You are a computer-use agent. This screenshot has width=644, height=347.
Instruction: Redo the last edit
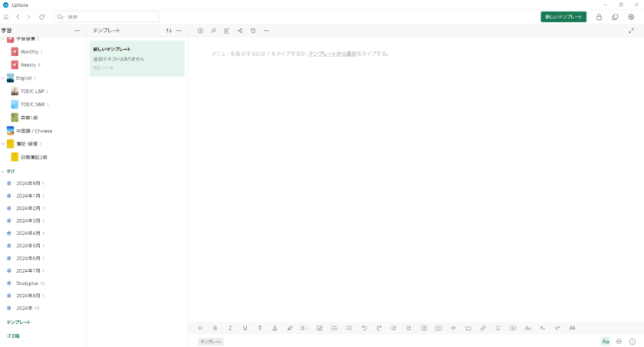coord(379,328)
